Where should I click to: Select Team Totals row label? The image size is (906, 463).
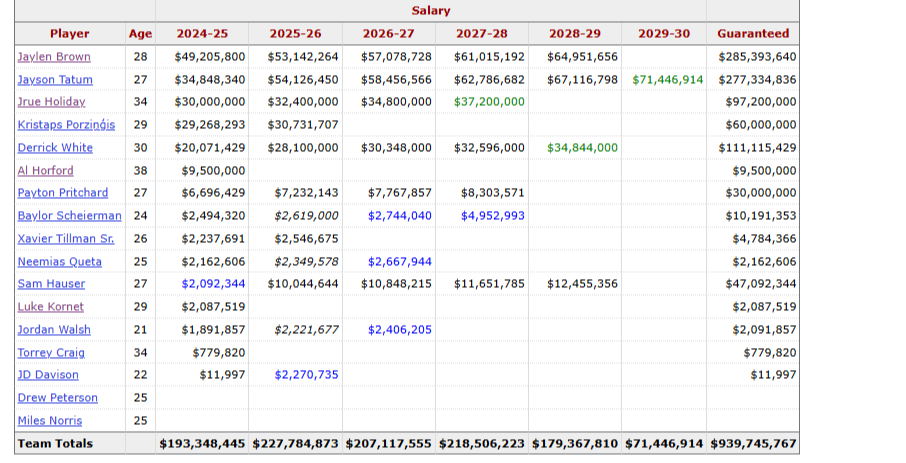[55, 444]
